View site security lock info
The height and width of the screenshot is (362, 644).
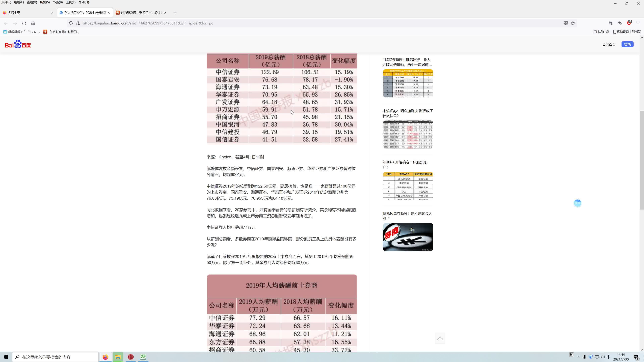click(x=78, y=23)
